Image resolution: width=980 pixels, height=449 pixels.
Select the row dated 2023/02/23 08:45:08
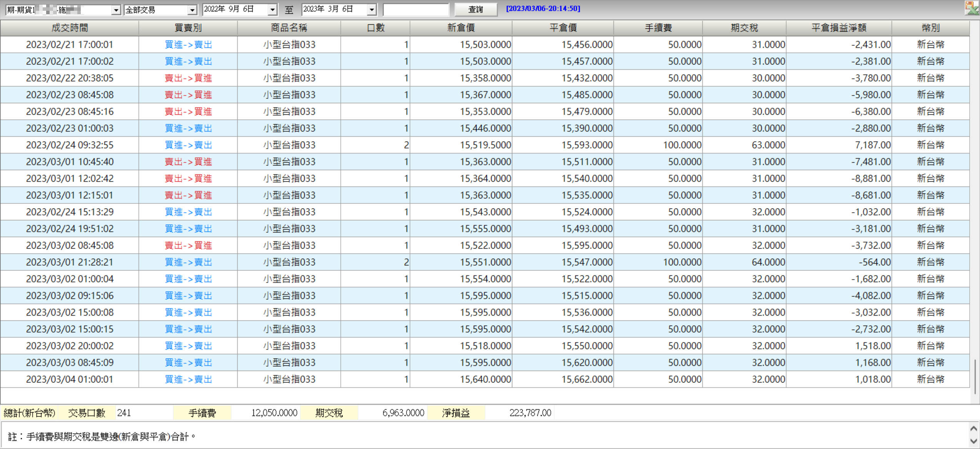click(485, 95)
